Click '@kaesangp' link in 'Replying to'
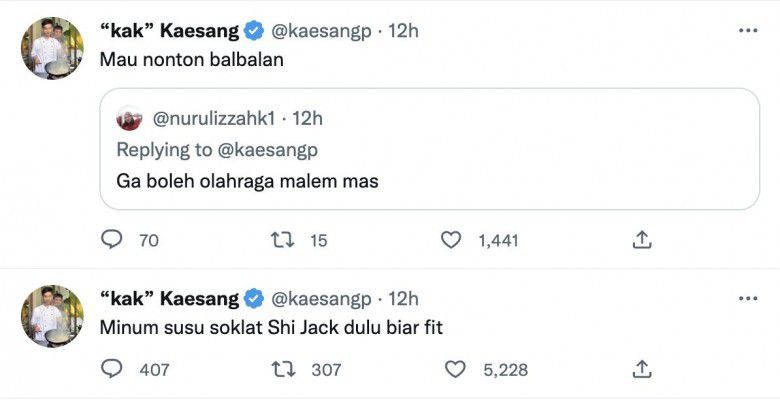This screenshot has width=780, height=400. click(267, 150)
